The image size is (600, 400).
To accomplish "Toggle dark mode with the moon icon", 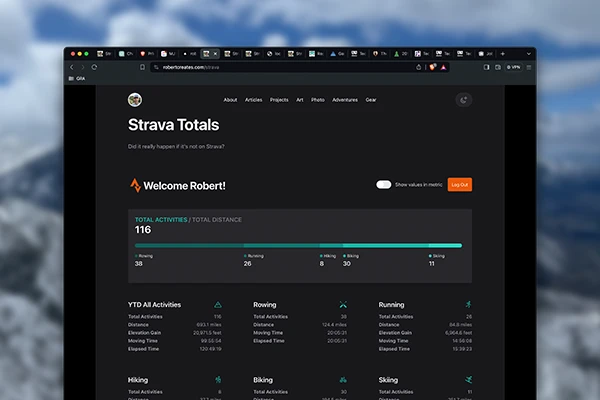I will 463,100.
